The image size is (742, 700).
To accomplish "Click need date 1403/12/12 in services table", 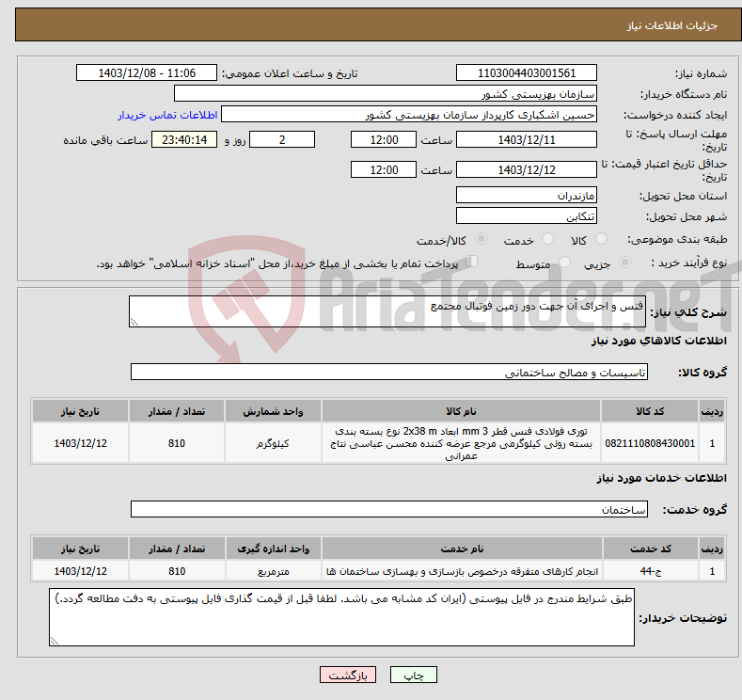I will [81, 571].
